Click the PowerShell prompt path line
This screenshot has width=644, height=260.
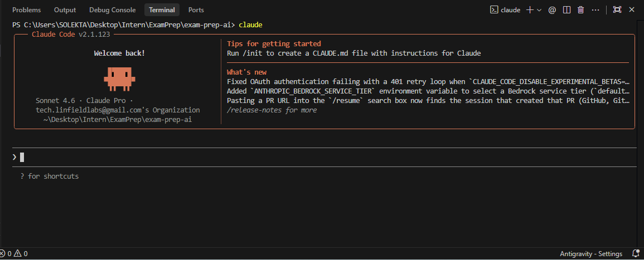coord(124,25)
